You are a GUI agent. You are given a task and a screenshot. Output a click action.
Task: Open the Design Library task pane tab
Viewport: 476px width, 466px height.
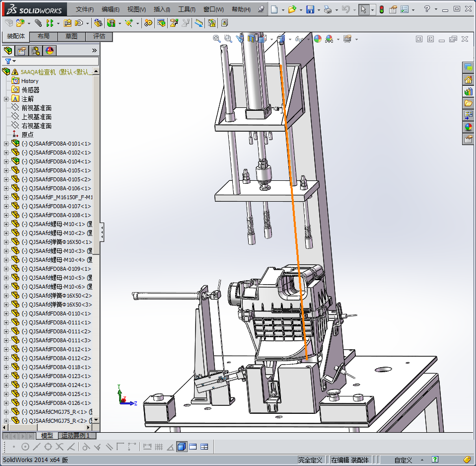(x=468, y=91)
